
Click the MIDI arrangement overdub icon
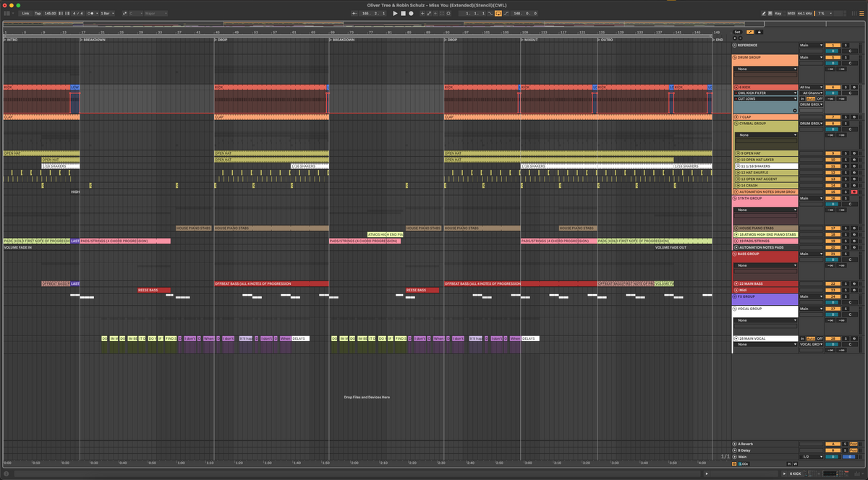pyautogui.click(x=422, y=13)
